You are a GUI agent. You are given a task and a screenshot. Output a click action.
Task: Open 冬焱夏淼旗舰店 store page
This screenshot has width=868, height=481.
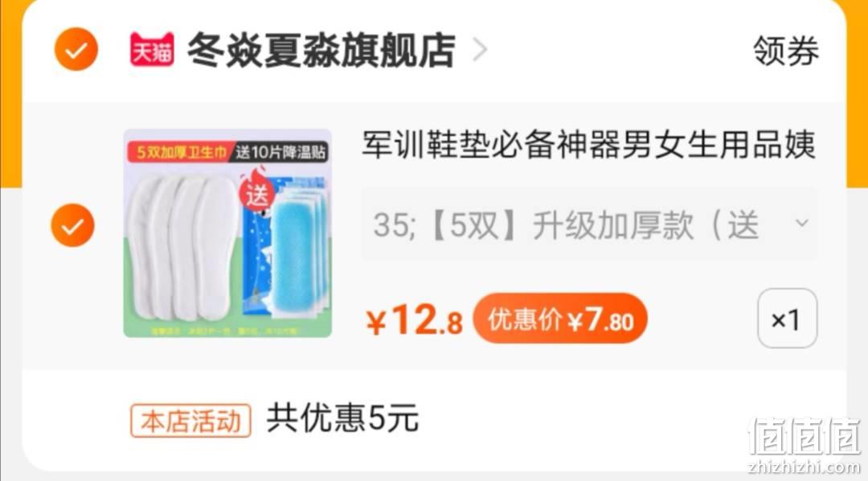click(x=321, y=50)
